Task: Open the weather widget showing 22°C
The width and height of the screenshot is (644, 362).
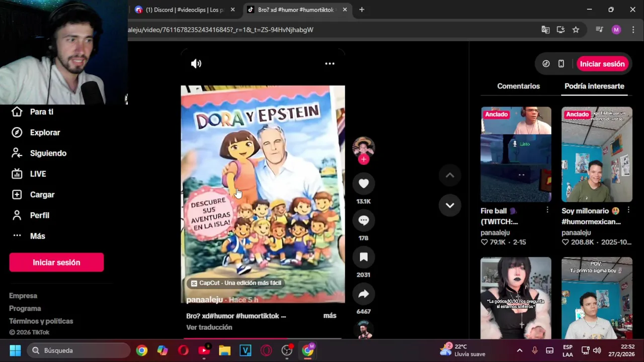Action: pyautogui.click(x=463, y=350)
